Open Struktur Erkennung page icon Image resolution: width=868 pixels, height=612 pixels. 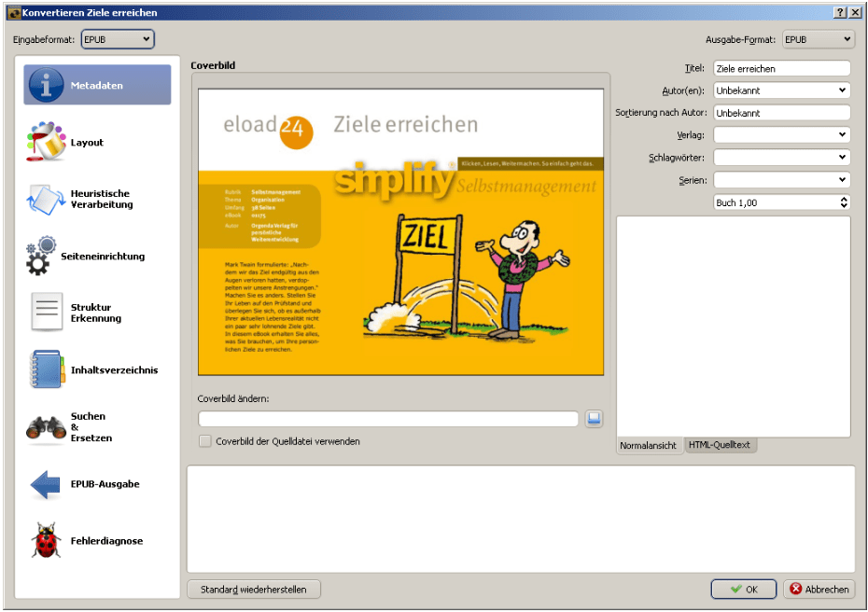click(x=46, y=313)
